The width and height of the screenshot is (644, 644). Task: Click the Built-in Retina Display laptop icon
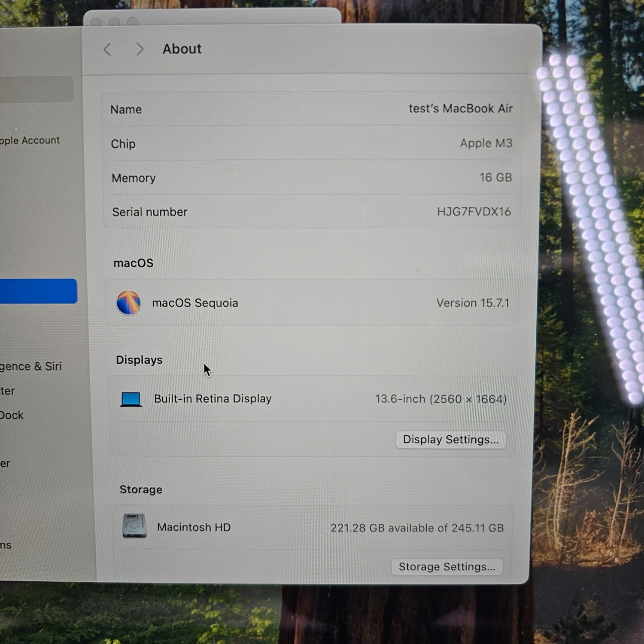(131, 399)
